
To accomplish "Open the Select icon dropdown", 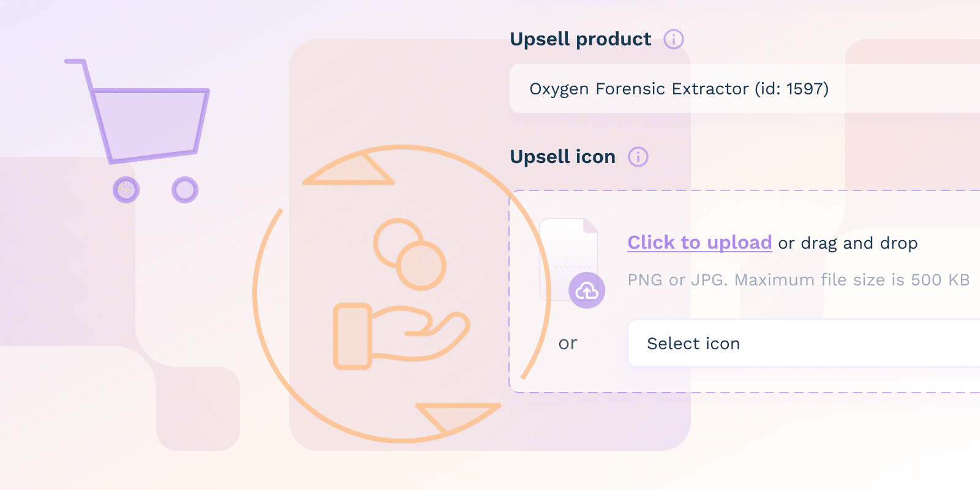I will 804,343.
